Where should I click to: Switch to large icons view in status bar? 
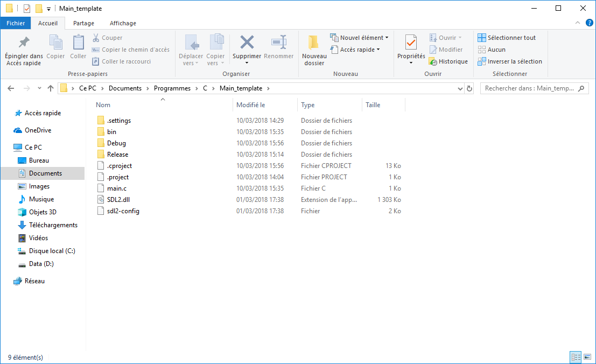(587, 357)
